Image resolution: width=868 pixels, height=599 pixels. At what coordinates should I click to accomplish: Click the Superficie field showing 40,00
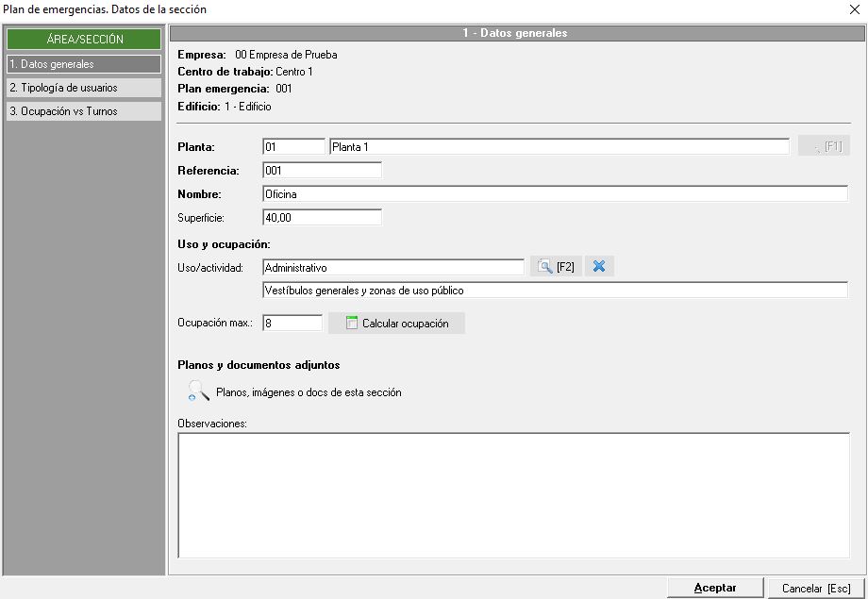coord(322,218)
